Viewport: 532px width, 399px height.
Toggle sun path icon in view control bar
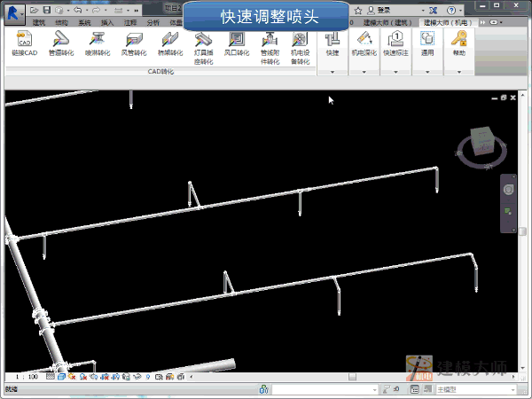(72, 377)
